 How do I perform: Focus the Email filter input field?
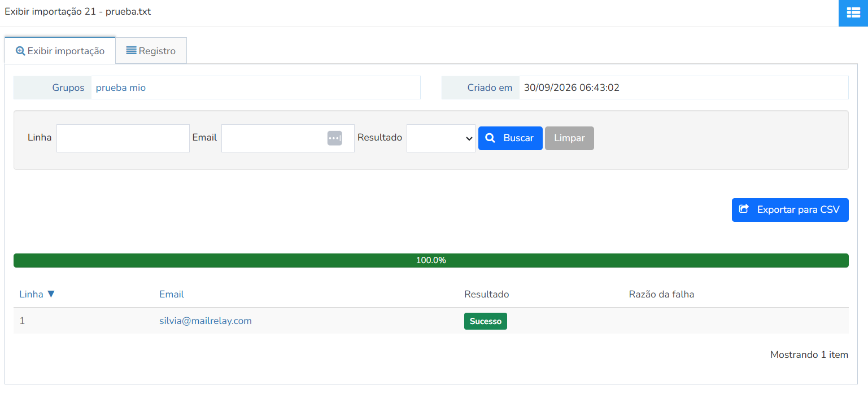288,138
